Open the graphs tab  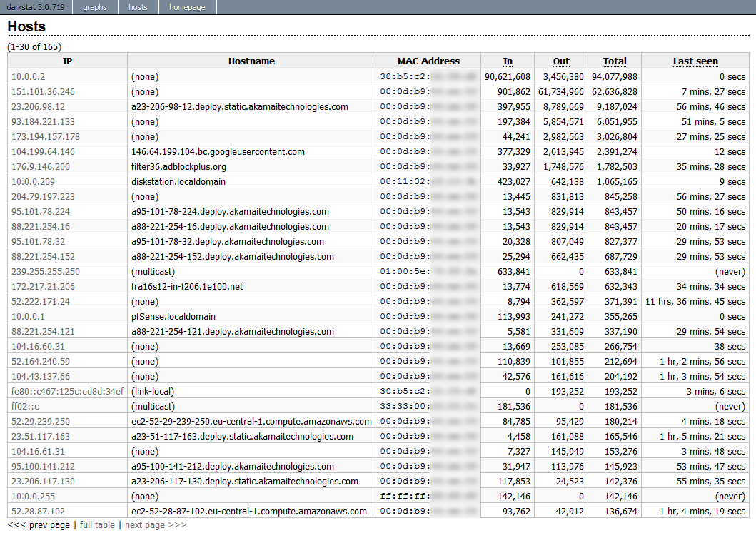(94, 7)
